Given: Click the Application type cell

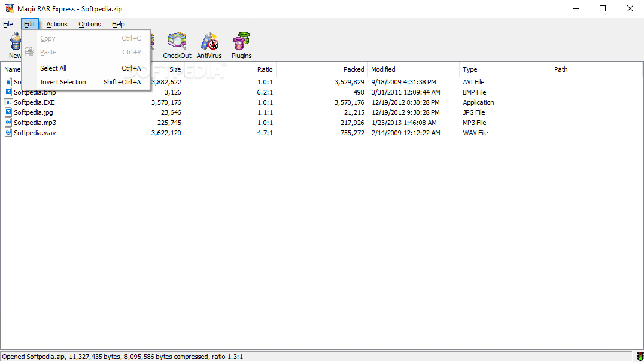Looking at the screenshot, I should 478,102.
